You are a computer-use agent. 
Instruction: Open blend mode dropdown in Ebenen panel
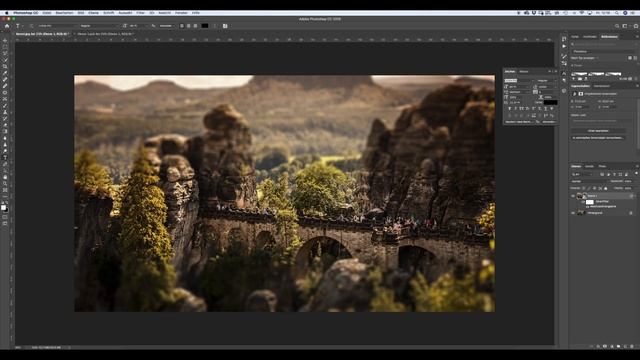point(589,181)
